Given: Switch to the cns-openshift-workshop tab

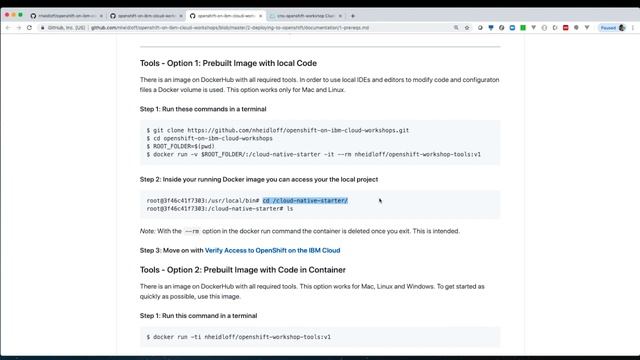Looking at the screenshot, I should 306,16.
